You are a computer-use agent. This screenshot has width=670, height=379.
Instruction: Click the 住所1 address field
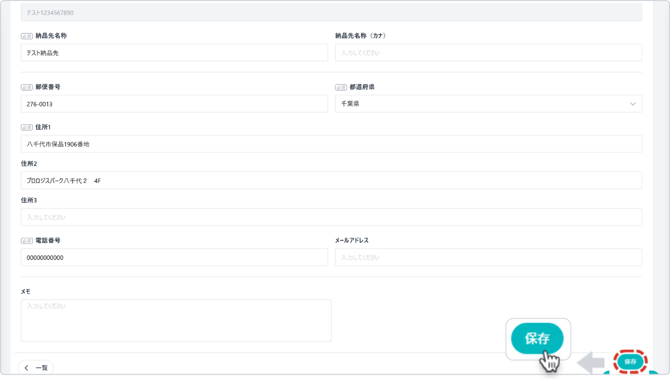331,144
